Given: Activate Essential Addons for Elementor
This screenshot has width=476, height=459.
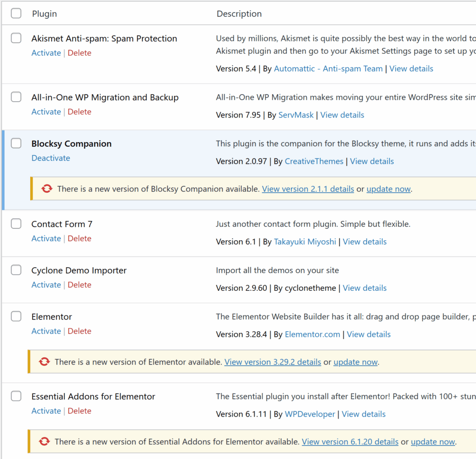Looking at the screenshot, I should pos(46,411).
